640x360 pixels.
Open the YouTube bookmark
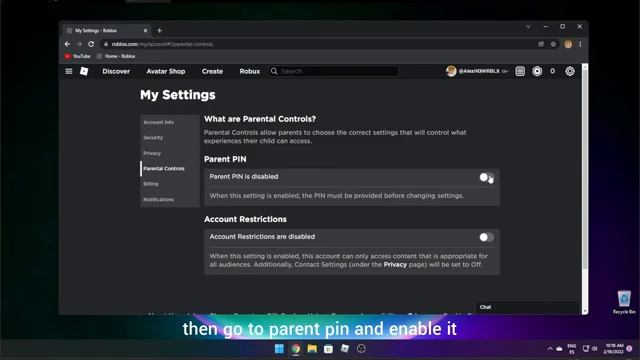pos(78,56)
